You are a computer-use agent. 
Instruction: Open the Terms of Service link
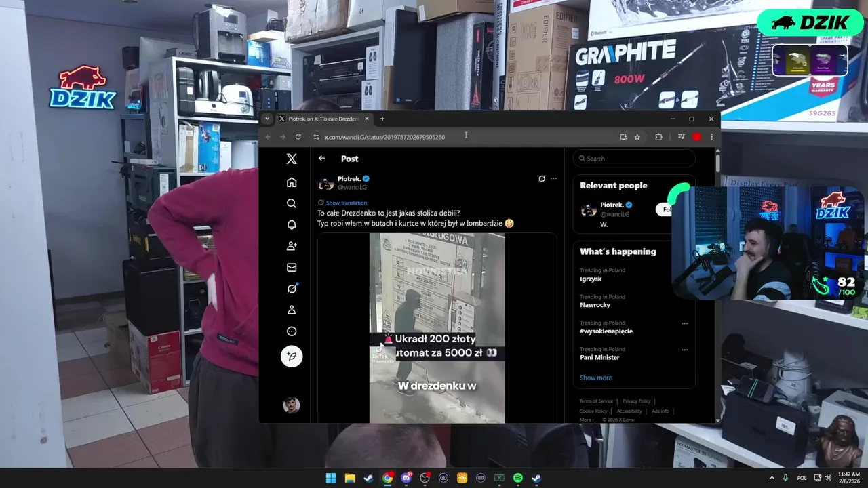[596, 401]
